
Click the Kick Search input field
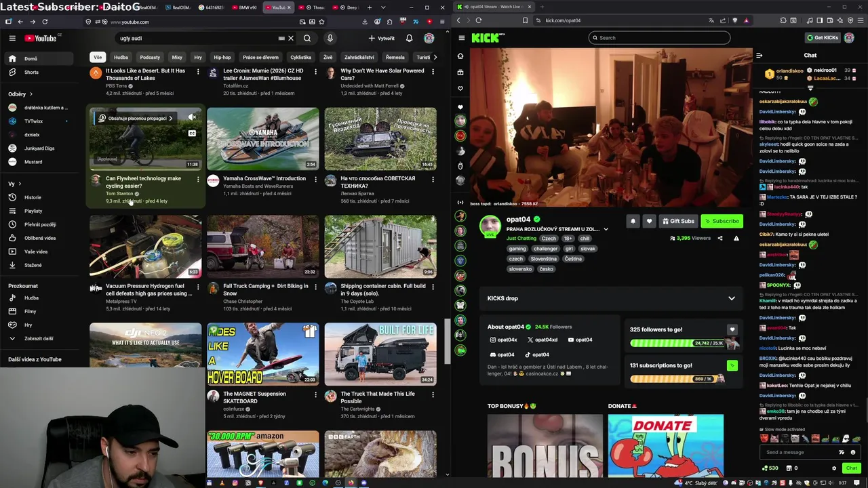tap(660, 38)
